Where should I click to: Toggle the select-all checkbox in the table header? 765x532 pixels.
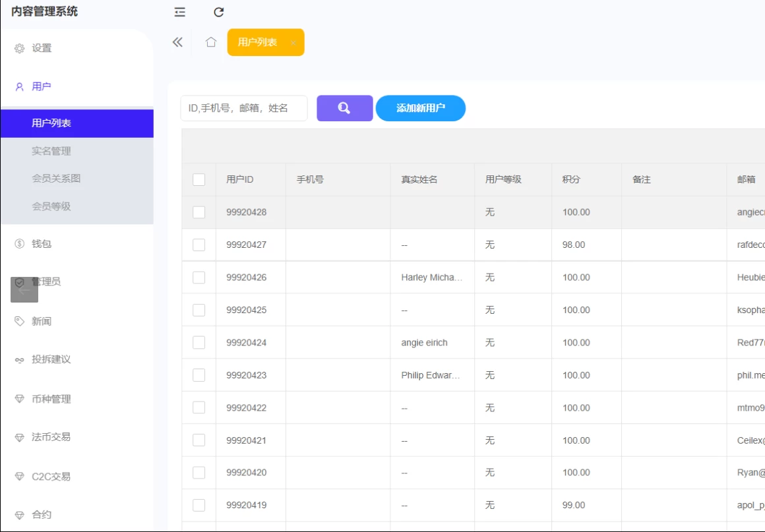[199, 179]
